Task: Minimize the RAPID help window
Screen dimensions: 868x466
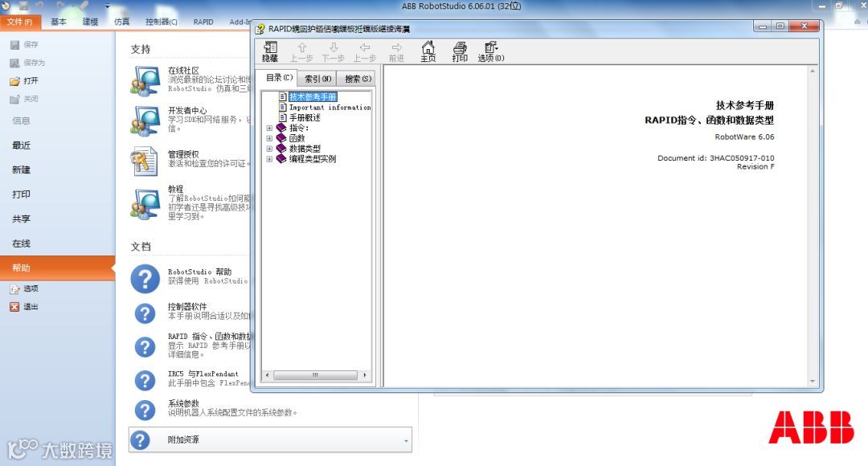Action: [x=763, y=26]
